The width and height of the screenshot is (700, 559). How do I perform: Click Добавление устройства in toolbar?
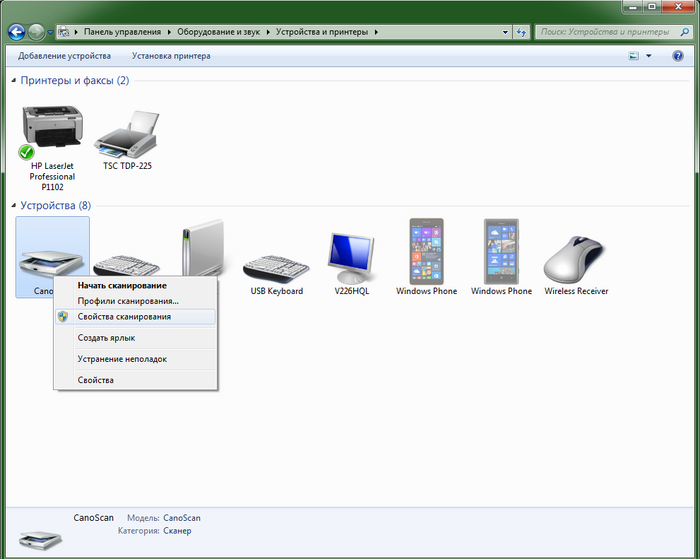(64, 56)
